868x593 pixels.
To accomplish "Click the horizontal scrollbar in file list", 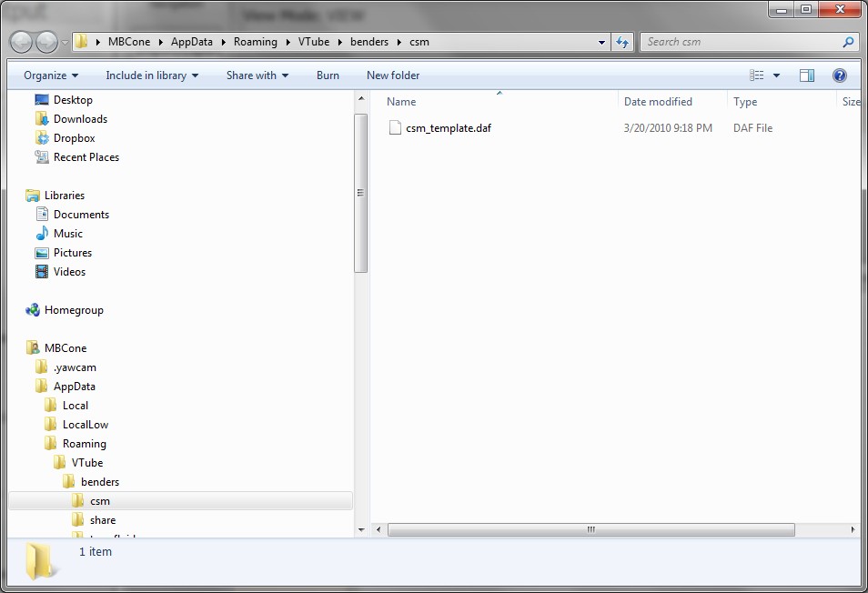I will click(x=590, y=529).
